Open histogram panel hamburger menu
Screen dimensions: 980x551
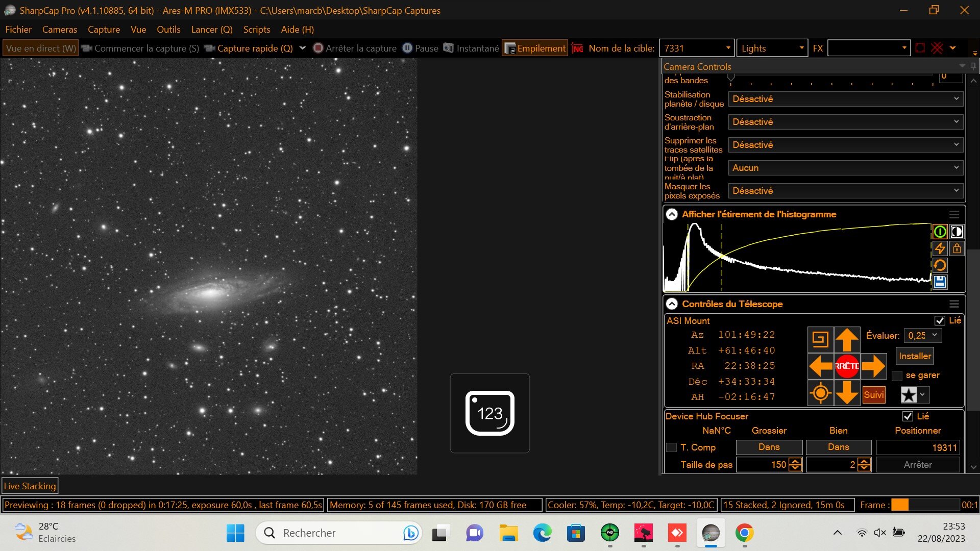pyautogui.click(x=954, y=215)
